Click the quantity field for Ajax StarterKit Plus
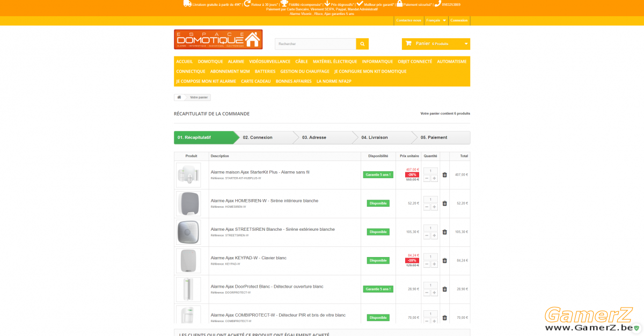 click(x=430, y=171)
